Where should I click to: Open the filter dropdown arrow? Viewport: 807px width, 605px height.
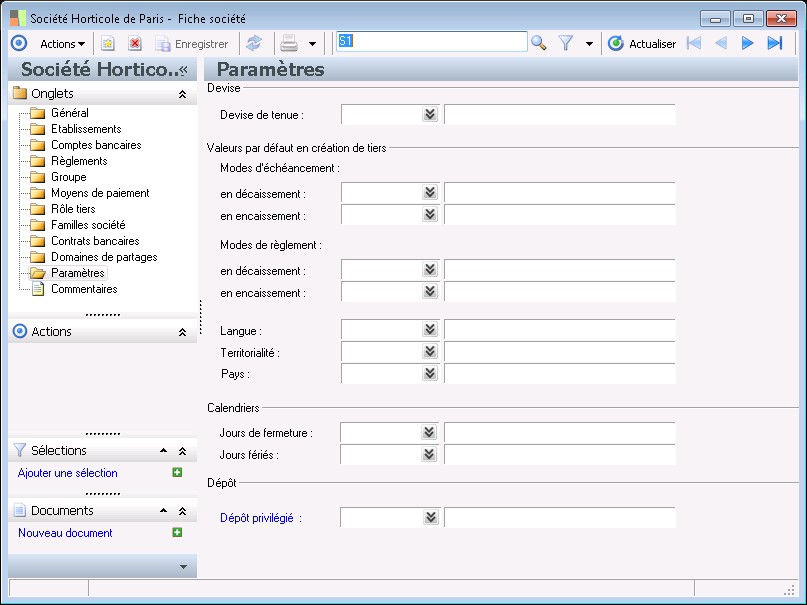click(x=589, y=44)
